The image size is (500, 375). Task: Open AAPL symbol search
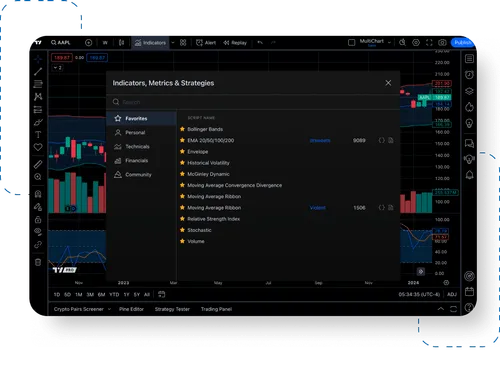pos(60,43)
